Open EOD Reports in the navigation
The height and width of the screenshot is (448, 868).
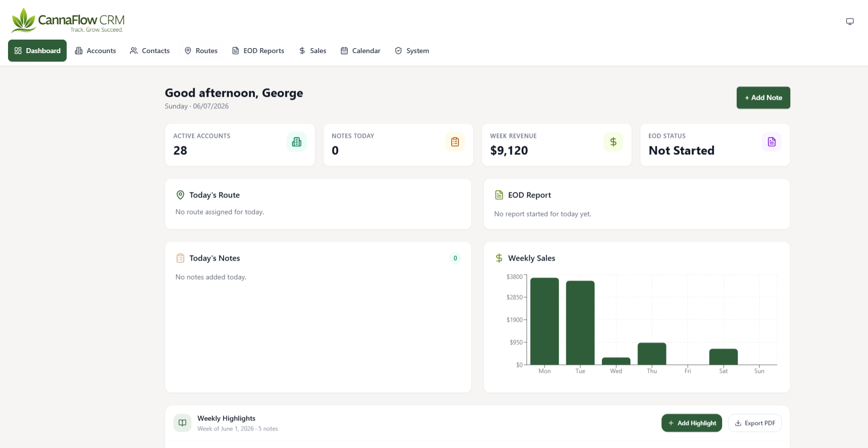[x=258, y=51]
